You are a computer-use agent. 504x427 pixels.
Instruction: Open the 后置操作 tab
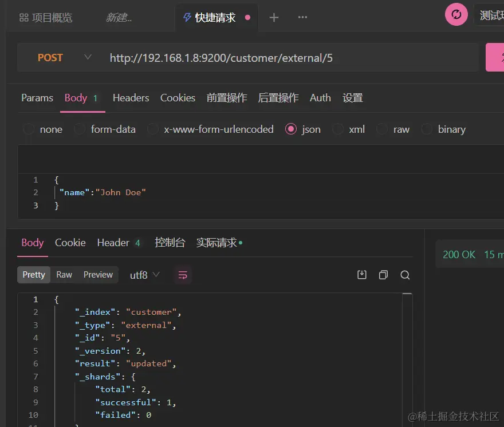pyautogui.click(x=278, y=98)
